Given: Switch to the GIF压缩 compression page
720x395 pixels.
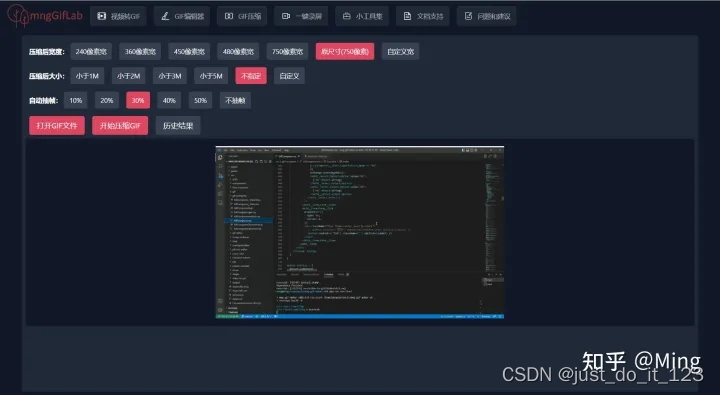Looking at the screenshot, I should [x=242, y=16].
